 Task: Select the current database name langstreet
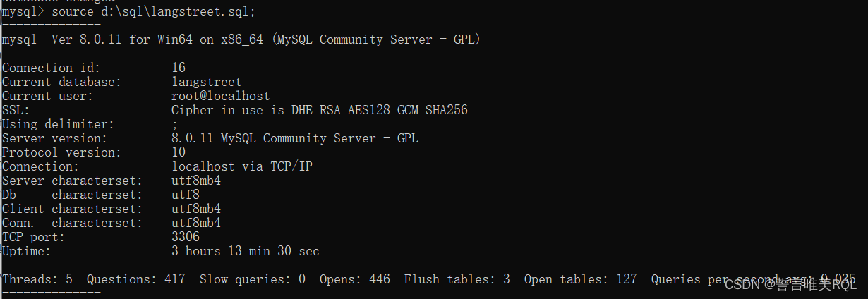(206, 82)
